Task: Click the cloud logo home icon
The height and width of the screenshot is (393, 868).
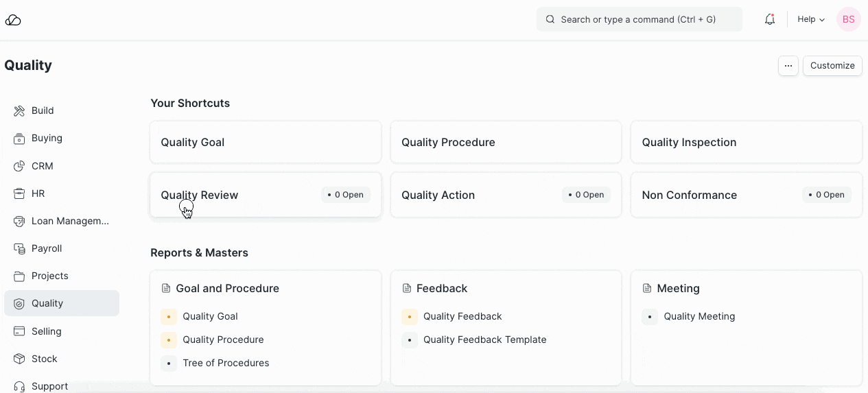Action: [x=13, y=20]
